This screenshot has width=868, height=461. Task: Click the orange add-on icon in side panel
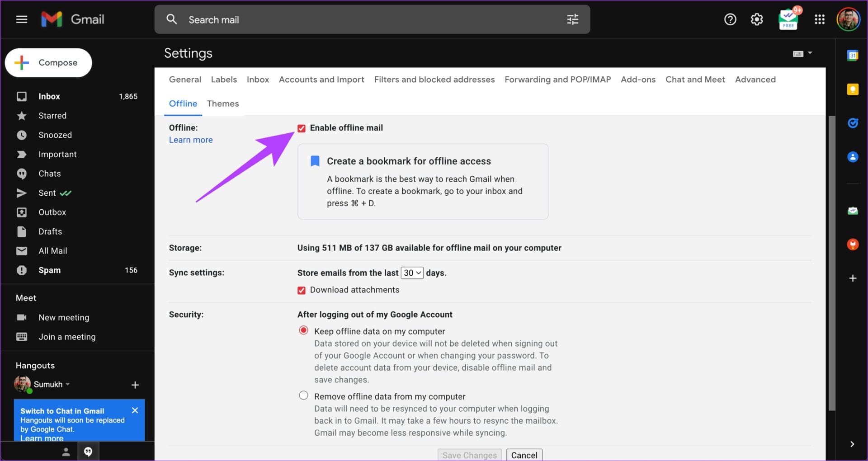click(853, 245)
